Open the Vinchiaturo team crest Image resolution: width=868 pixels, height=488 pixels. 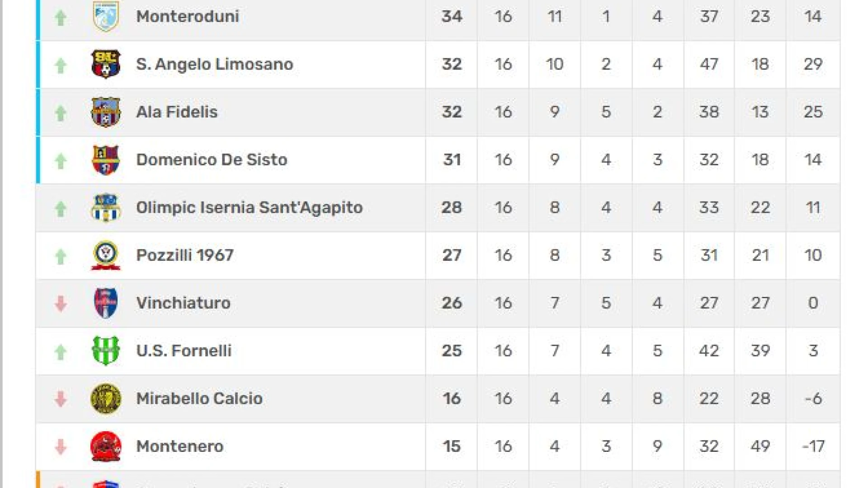pyautogui.click(x=106, y=303)
